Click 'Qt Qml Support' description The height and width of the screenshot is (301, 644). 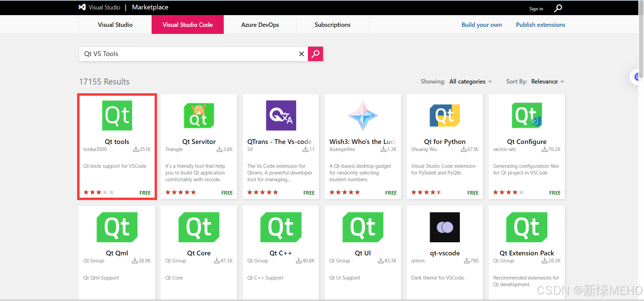pos(101,278)
